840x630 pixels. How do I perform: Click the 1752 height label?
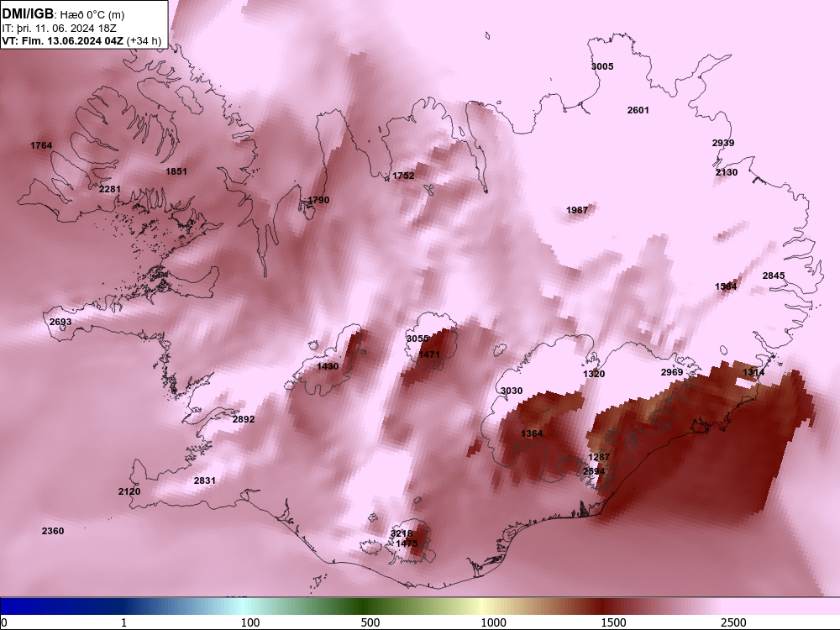click(x=403, y=176)
